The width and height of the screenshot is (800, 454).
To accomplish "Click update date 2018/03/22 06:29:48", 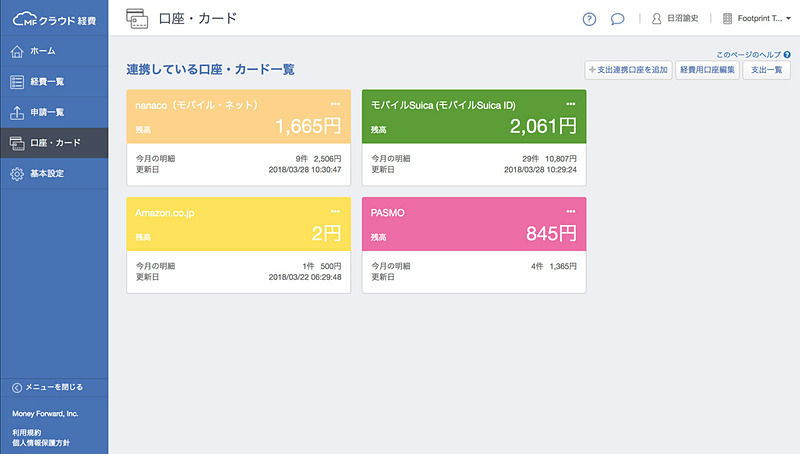I will pos(305,277).
